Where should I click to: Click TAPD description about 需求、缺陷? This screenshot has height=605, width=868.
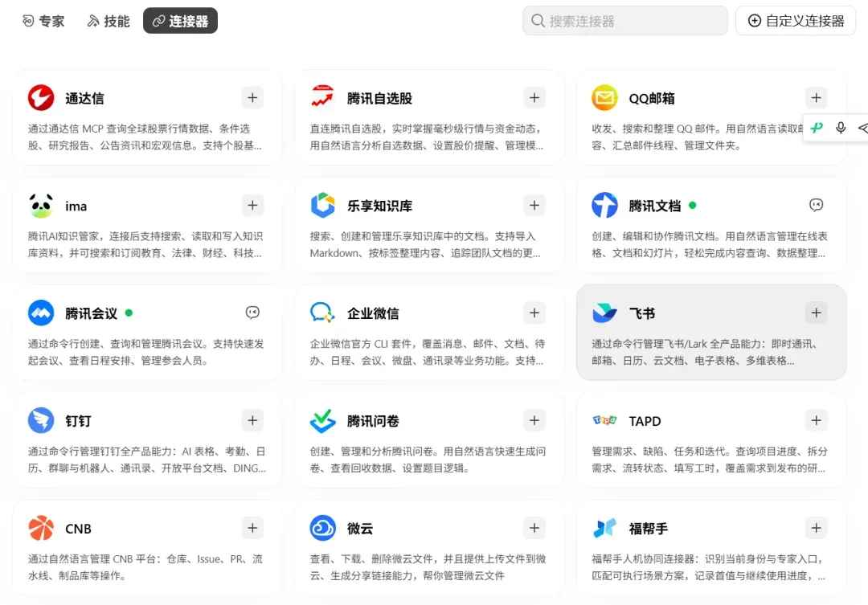pos(709,460)
